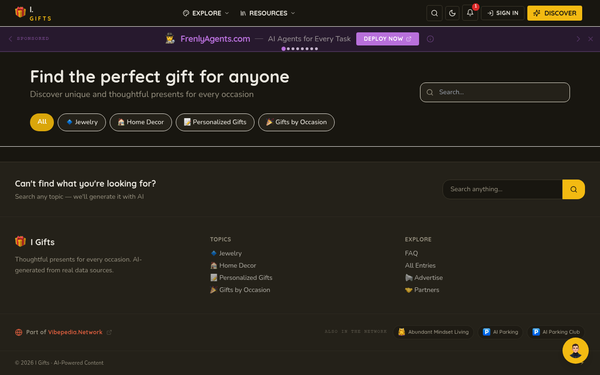The width and height of the screenshot is (600, 375).
Task: Select the All filter chip
Action: point(42,122)
